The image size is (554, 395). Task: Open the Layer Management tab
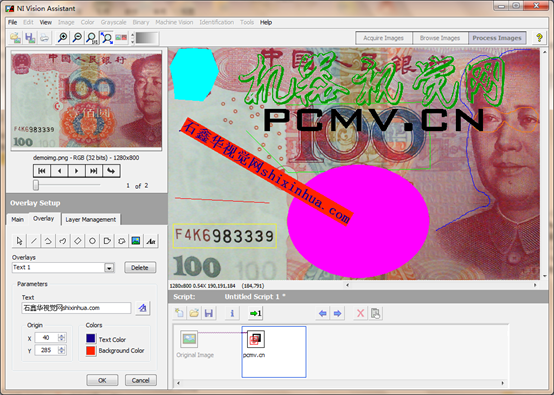[x=91, y=219]
